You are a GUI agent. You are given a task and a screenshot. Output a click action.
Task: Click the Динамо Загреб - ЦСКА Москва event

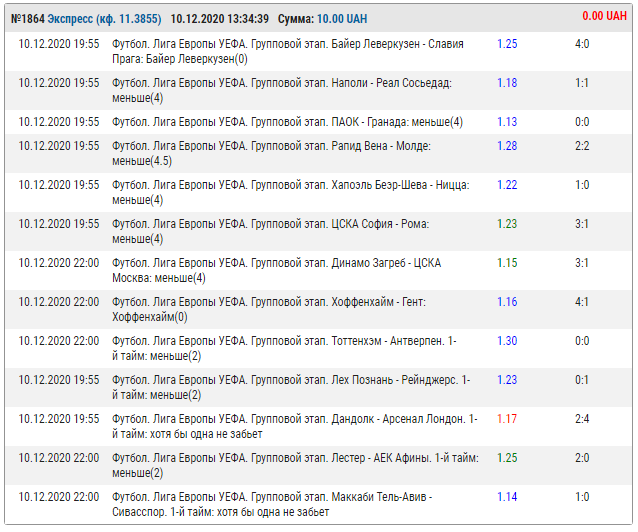277,270
